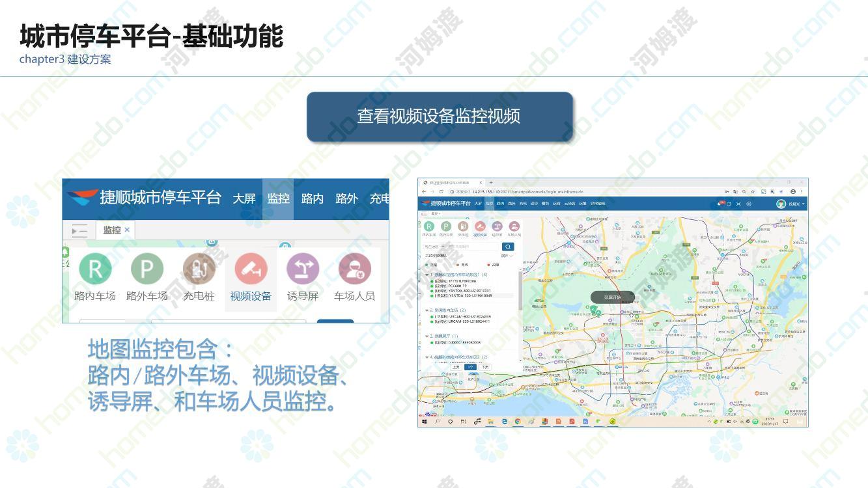Click 视频设备 icon in browser screenshot
The height and width of the screenshot is (488, 868).
(480, 226)
